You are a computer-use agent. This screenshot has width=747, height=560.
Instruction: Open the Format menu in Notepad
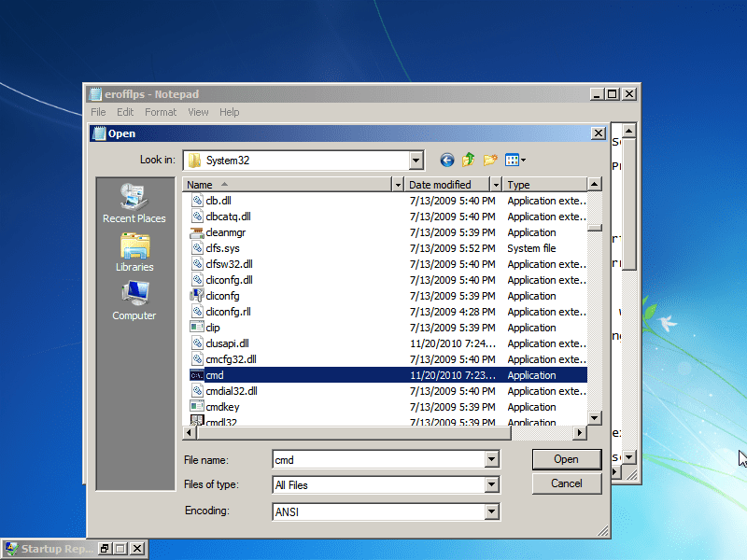[161, 112]
